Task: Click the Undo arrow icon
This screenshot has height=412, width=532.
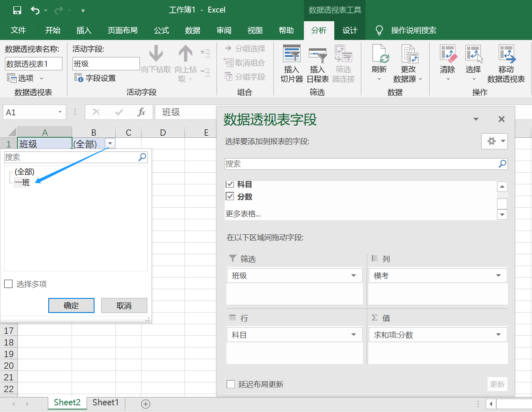Action: (35, 10)
